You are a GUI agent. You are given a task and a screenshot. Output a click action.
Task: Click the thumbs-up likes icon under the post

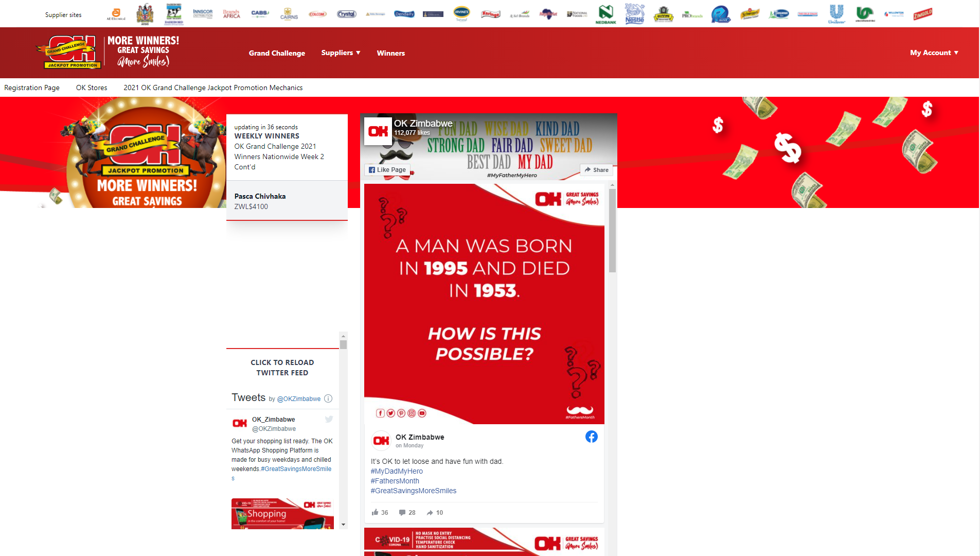[x=375, y=512]
